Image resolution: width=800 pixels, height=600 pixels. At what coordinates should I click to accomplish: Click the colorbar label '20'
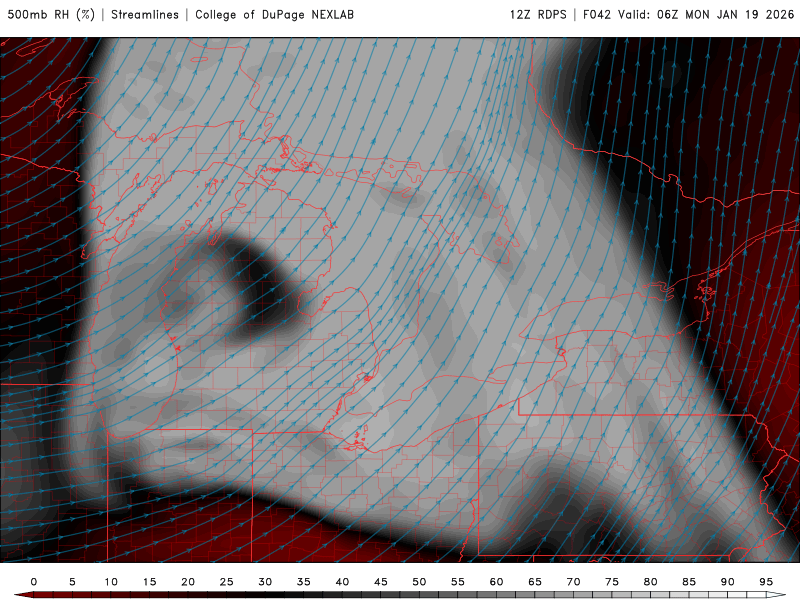(x=188, y=582)
